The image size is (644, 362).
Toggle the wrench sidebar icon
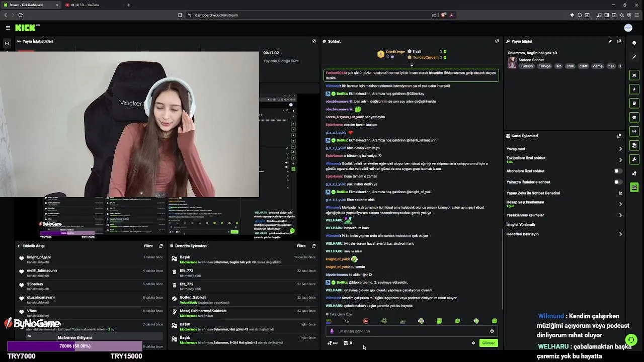(x=634, y=159)
